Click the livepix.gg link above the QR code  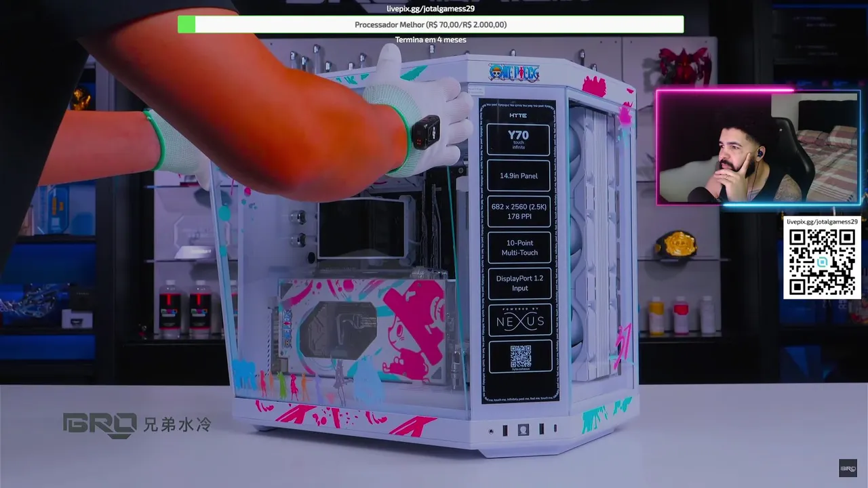coord(822,222)
